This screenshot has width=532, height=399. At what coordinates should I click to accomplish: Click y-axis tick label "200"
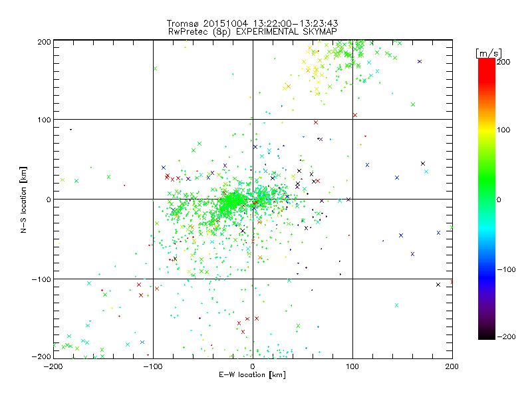44,42
